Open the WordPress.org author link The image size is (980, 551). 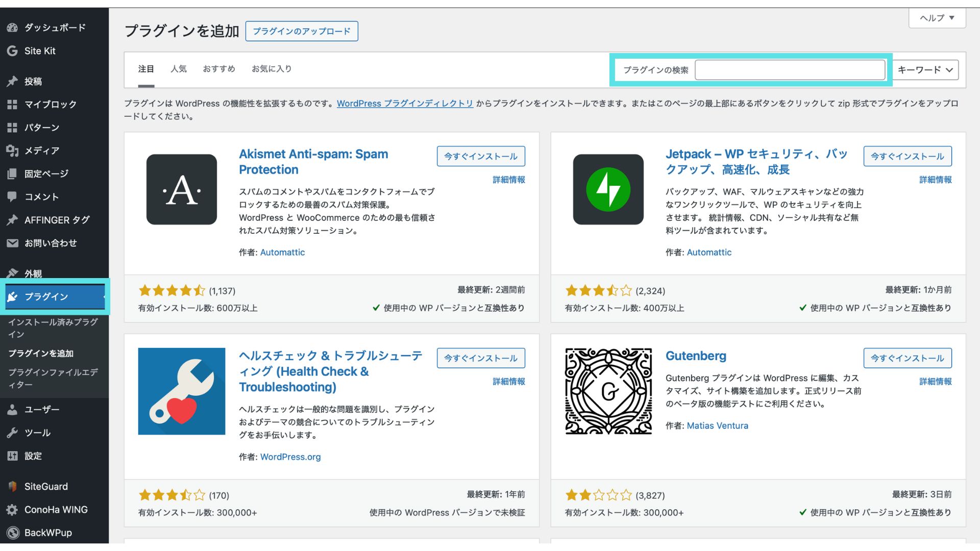(x=290, y=457)
